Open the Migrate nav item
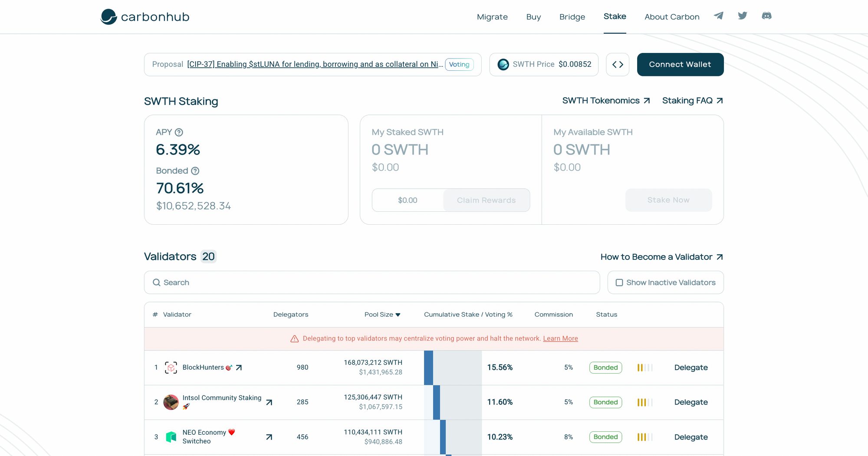Image resolution: width=868 pixels, height=456 pixels. [x=492, y=17]
